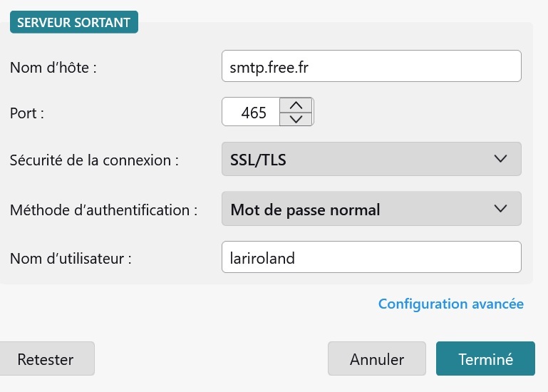Open the Sécurité de la connexion dropdown
The image size is (548, 392).
point(371,159)
